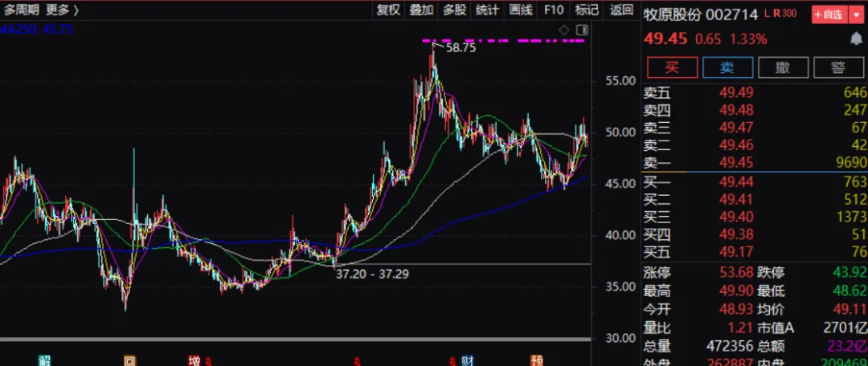Click the red 增 event marker below the chart
868x366 pixels.
(x=194, y=361)
